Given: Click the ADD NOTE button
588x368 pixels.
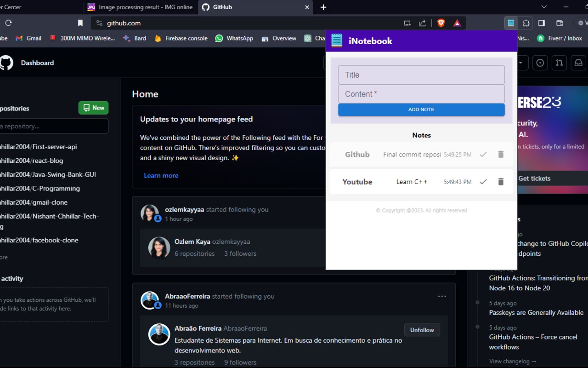Looking at the screenshot, I should coord(421,109).
